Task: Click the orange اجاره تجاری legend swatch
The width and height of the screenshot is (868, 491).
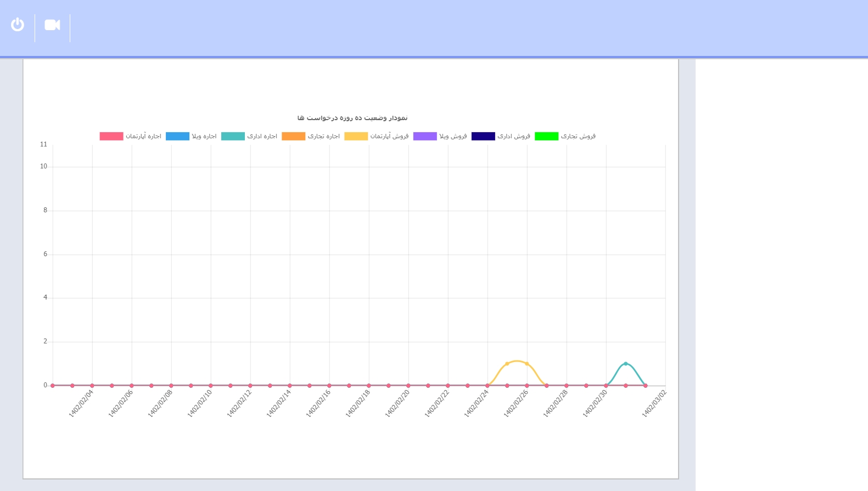Action: click(293, 136)
